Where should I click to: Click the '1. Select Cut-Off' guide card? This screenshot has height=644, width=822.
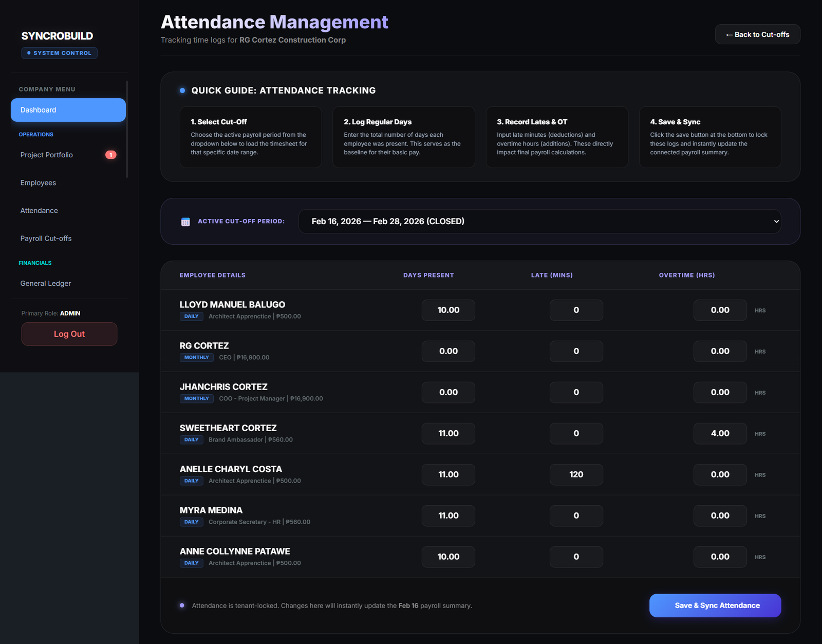(251, 137)
